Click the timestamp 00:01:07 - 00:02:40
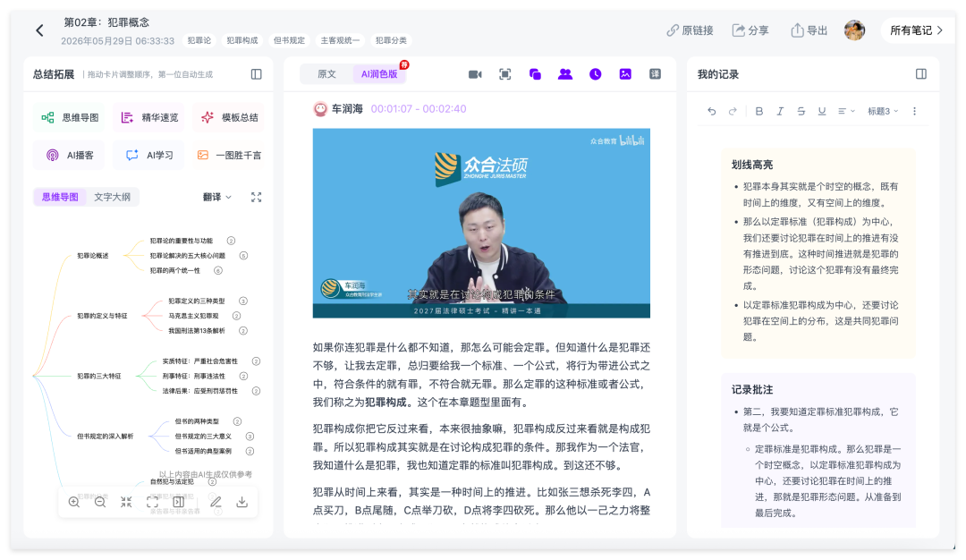 [419, 109]
